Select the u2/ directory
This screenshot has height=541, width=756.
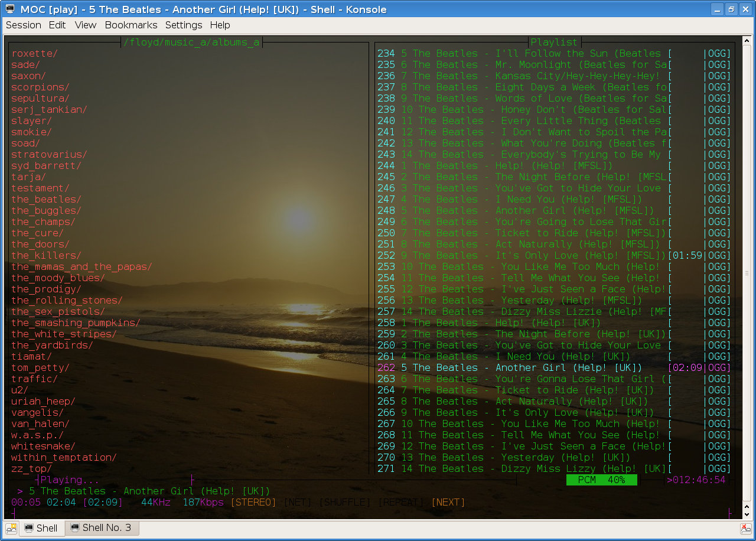point(20,390)
